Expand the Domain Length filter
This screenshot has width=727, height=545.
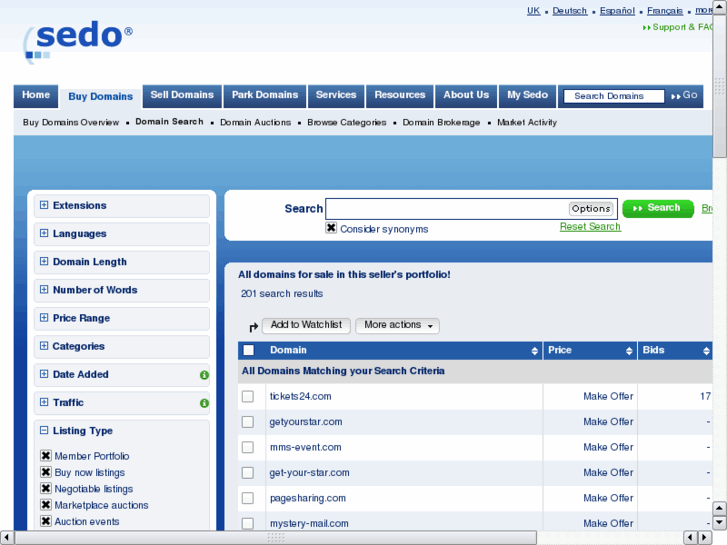pyautogui.click(x=44, y=262)
